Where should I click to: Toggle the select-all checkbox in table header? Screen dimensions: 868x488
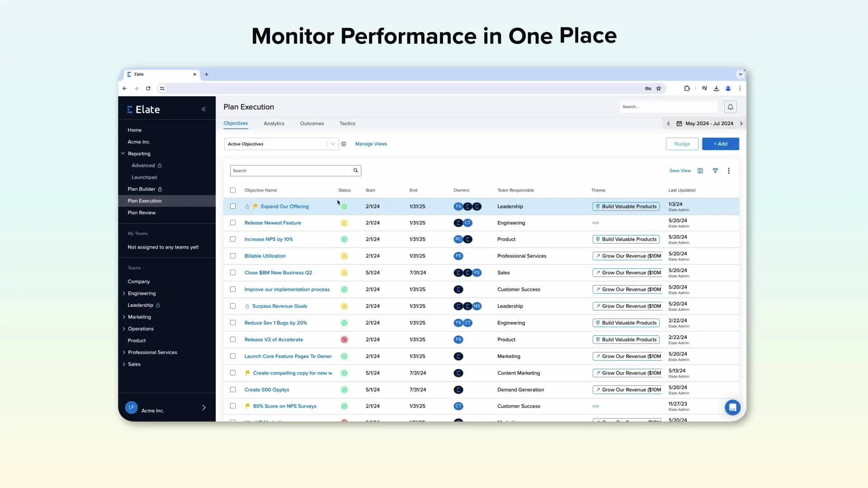[x=233, y=190]
